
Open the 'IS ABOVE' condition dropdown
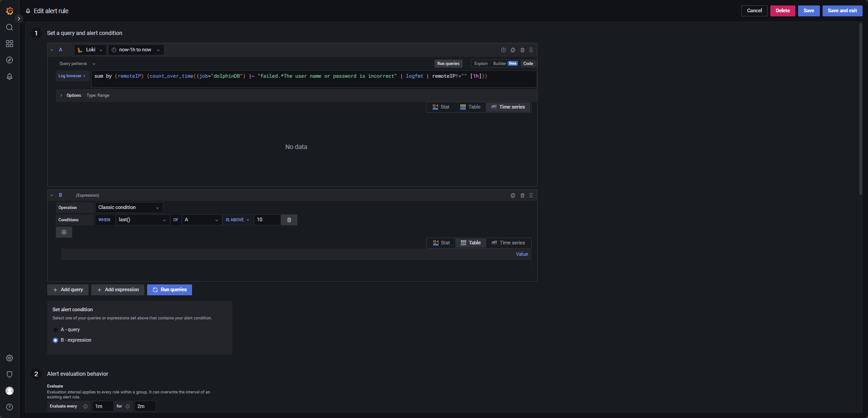click(237, 220)
